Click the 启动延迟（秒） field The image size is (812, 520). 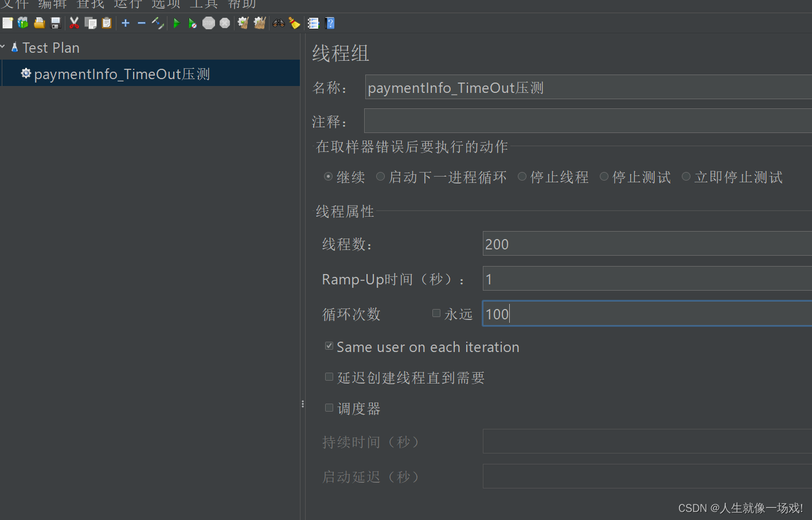tap(647, 476)
